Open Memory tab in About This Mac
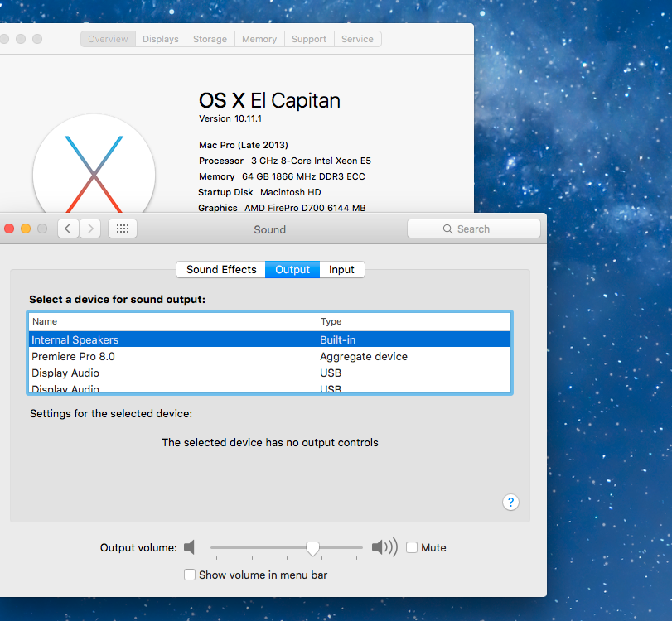 [x=259, y=39]
